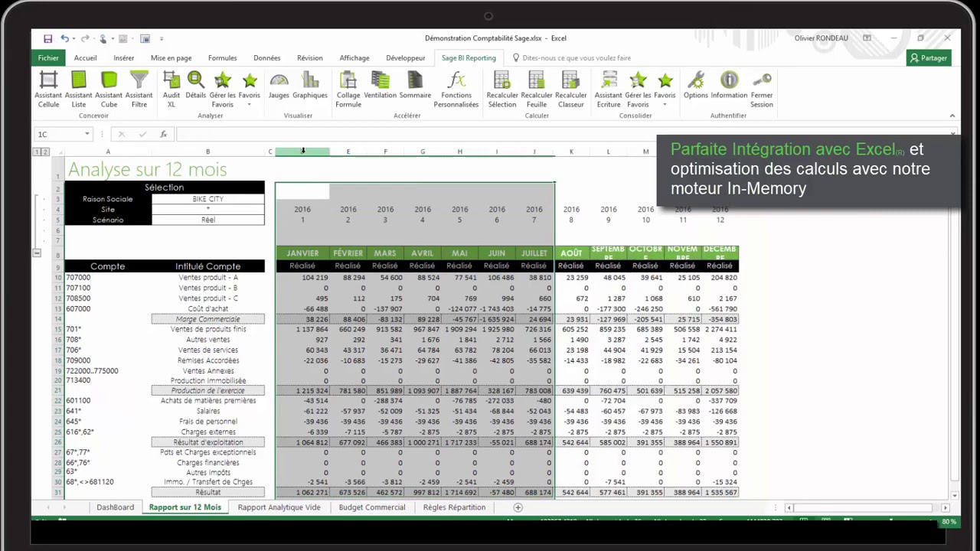Click Recalculer Sélection
The image size is (980, 551).
pyautogui.click(x=502, y=89)
